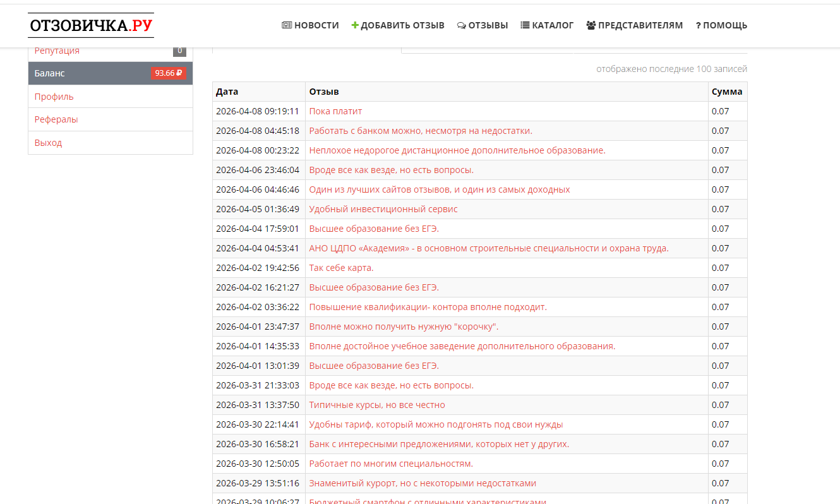The width and height of the screenshot is (840, 504).
Task: Open review 'Знаменитый курорт, но с некоторыми недостатками'
Action: point(423,483)
